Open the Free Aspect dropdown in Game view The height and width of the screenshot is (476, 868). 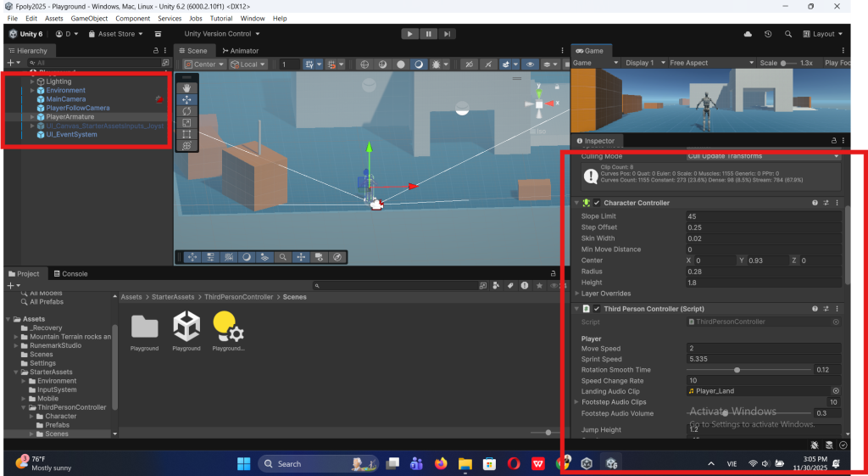coord(710,63)
